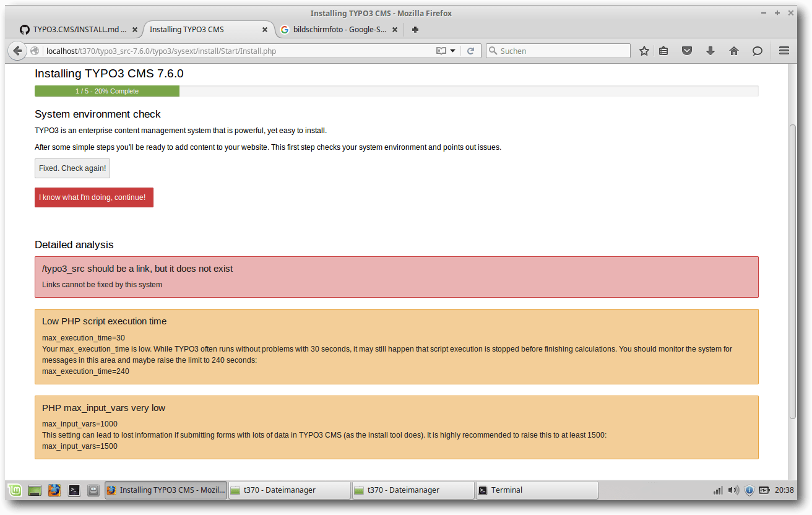Click the PHP max_input_vars very low heading
The width and height of the screenshot is (812, 515).
click(x=103, y=408)
